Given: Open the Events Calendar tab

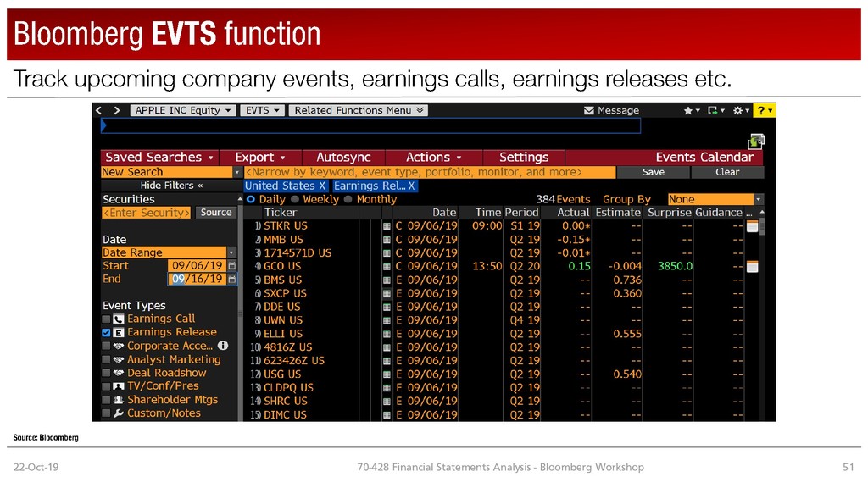Looking at the screenshot, I should [x=704, y=157].
